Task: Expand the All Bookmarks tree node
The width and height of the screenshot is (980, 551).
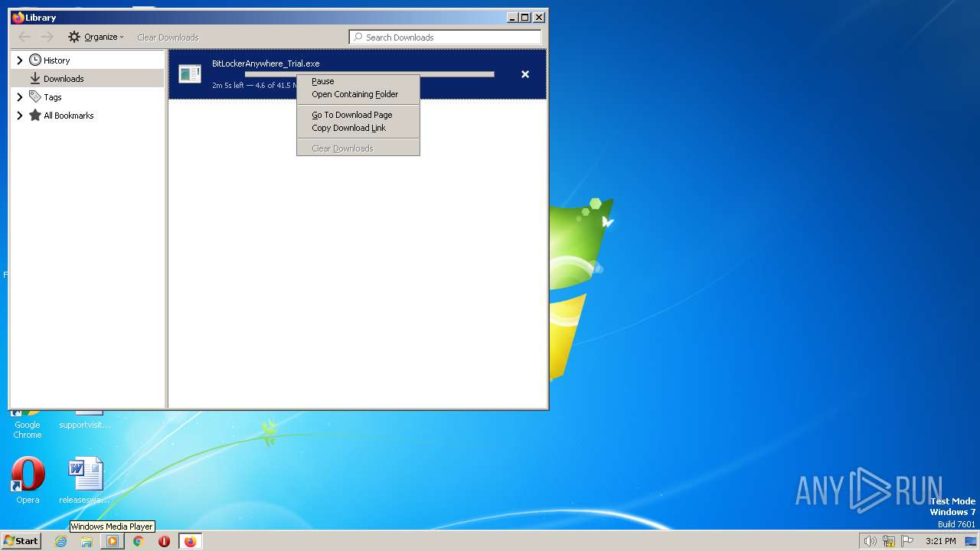Action: tap(20, 116)
